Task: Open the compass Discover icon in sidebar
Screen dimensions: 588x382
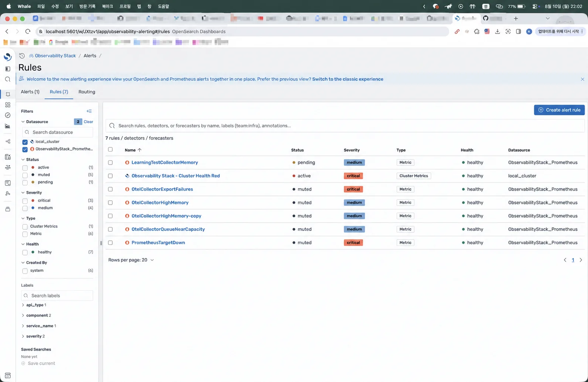Action: click(x=8, y=115)
